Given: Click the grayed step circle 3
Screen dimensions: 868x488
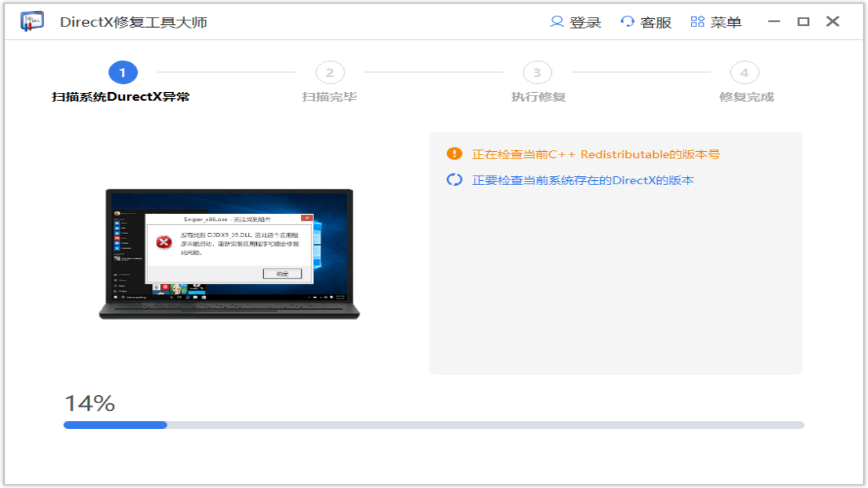Looking at the screenshot, I should [536, 73].
